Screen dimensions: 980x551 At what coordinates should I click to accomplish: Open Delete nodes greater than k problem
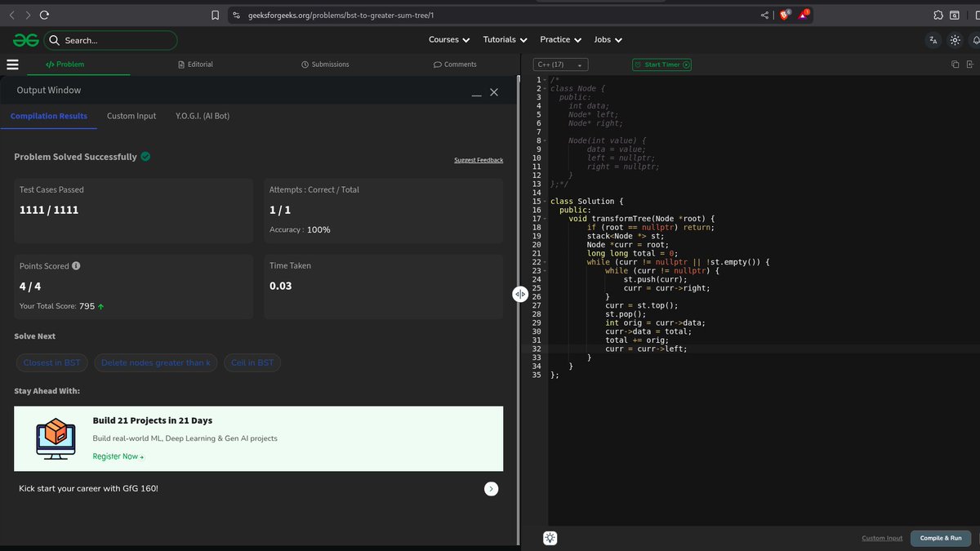[x=156, y=362]
